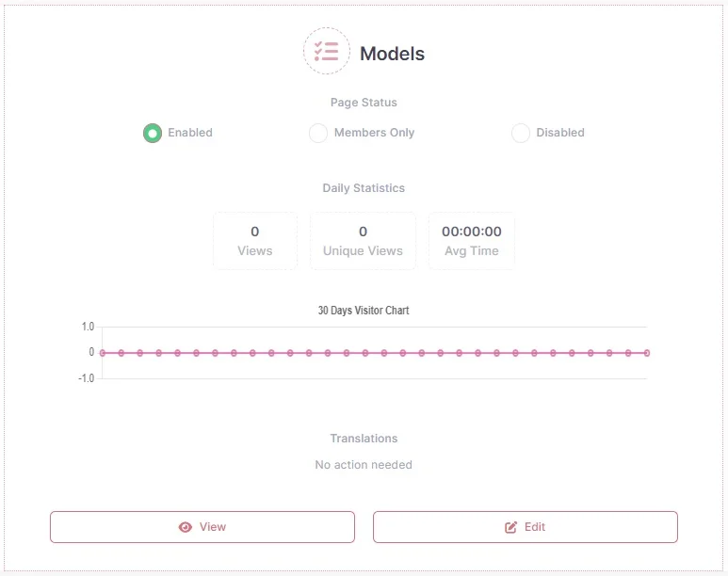Open the View button
The image size is (728, 576).
pyautogui.click(x=202, y=527)
